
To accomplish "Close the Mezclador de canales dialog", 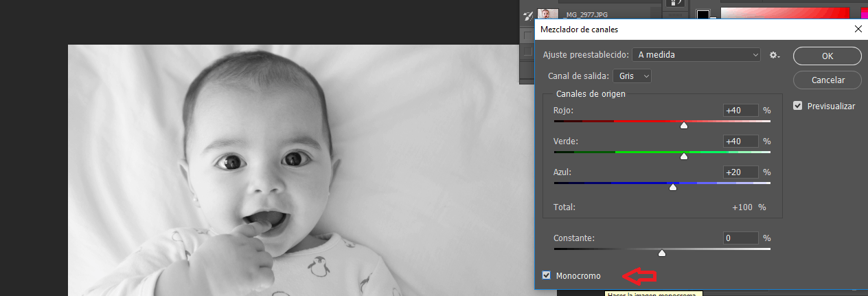I will (858, 29).
